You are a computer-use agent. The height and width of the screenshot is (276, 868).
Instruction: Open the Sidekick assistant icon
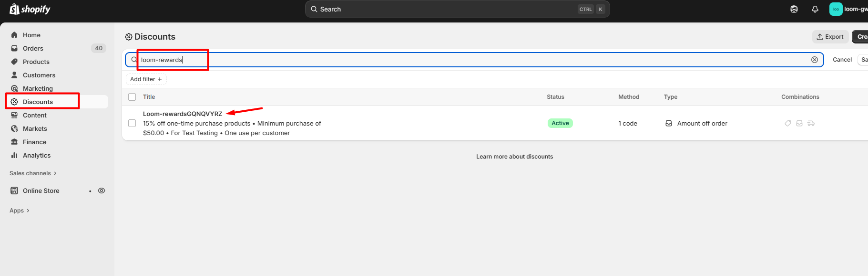(x=794, y=9)
